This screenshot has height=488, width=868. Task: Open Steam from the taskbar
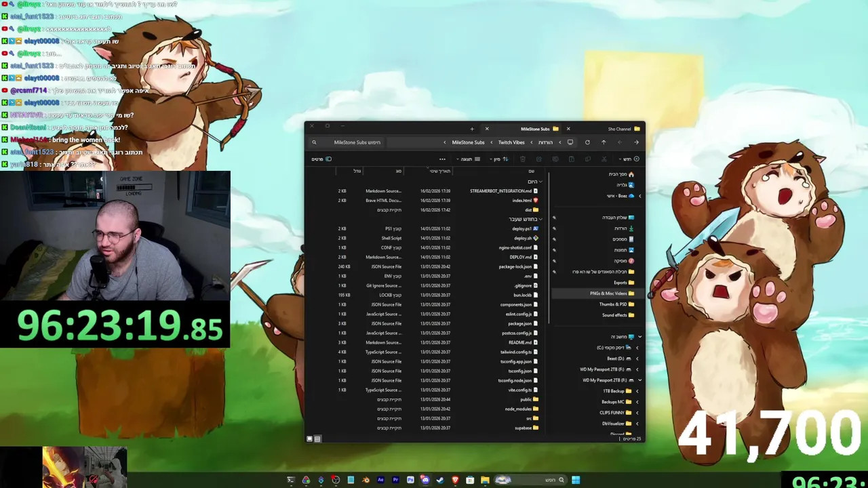coord(440,480)
